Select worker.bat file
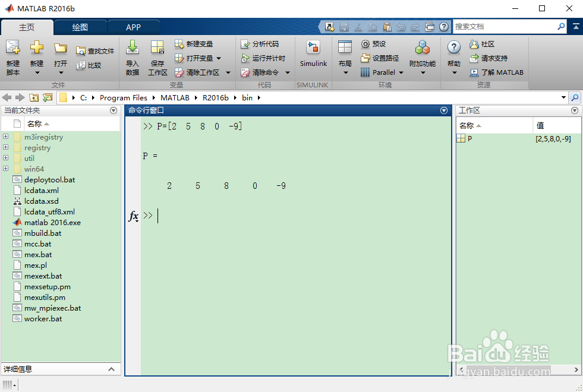 43,319
